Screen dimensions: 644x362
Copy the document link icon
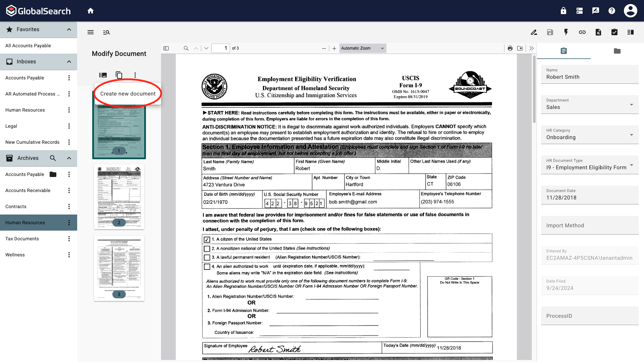click(x=582, y=32)
